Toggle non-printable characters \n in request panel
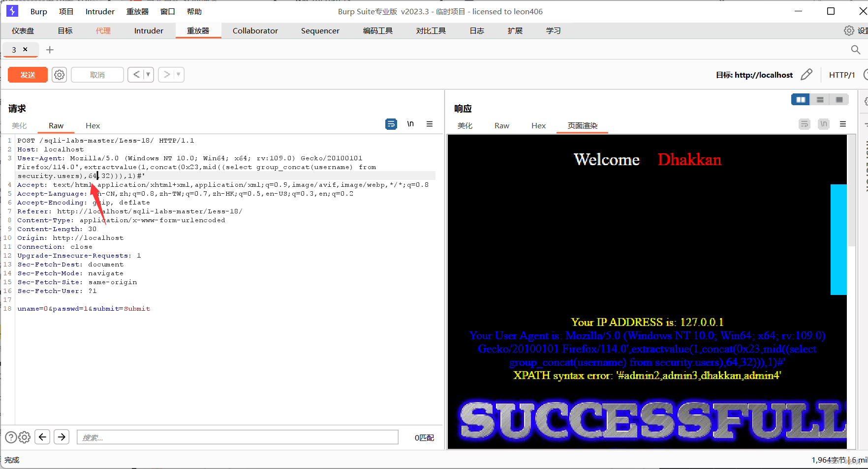Image resolution: width=868 pixels, height=469 pixels. 410,124
